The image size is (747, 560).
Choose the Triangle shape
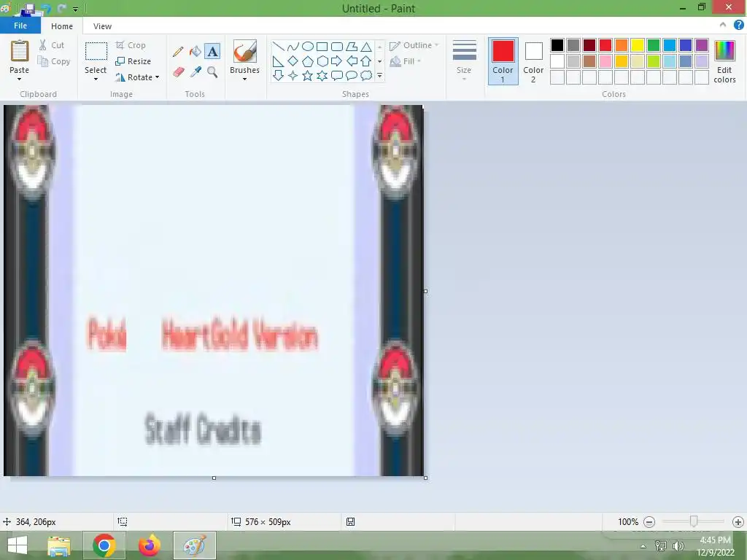(366, 46)
